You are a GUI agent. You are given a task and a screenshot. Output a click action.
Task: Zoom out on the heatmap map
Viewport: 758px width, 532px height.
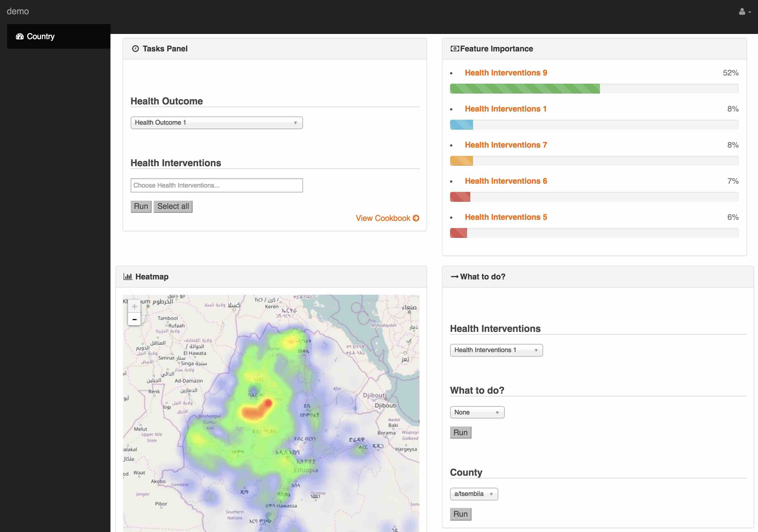point(134,320)
